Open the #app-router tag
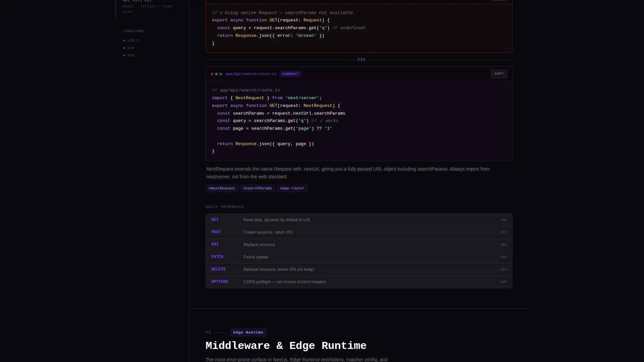Viewport: 644px width, 362px height. pos(292,188)
